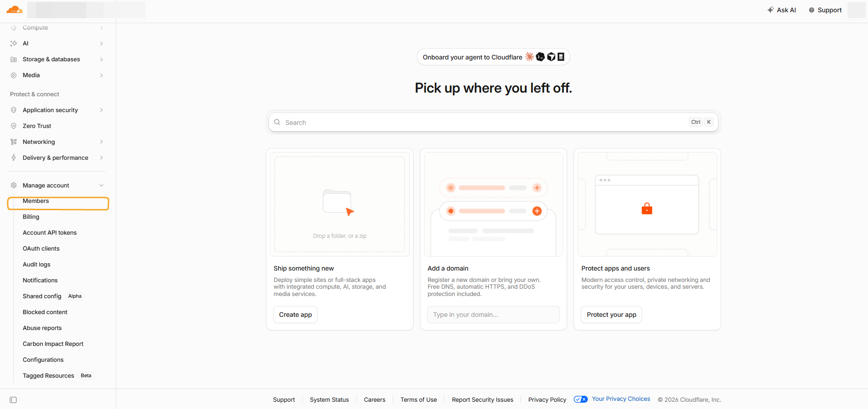This screenshot has height=409, width=868.
Task: Click Onboard your agent to Cloudflare
Action: [x=493, y=57]
